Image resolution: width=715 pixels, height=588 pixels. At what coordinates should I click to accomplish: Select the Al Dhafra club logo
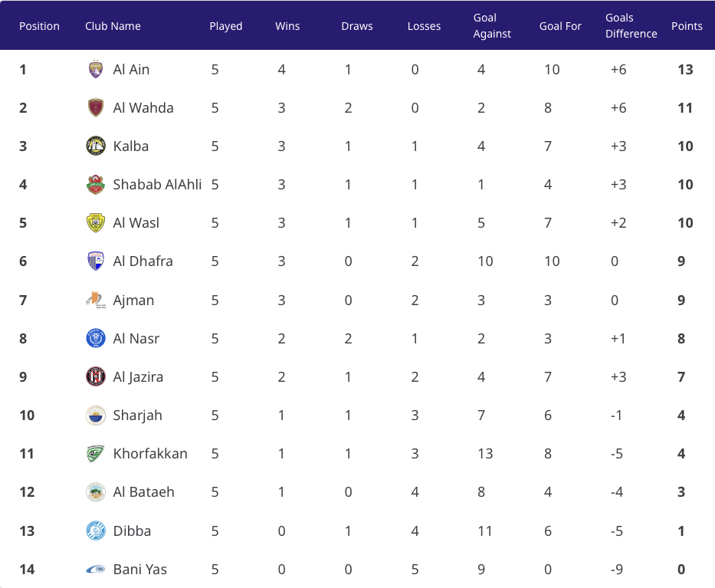(95, 261)
